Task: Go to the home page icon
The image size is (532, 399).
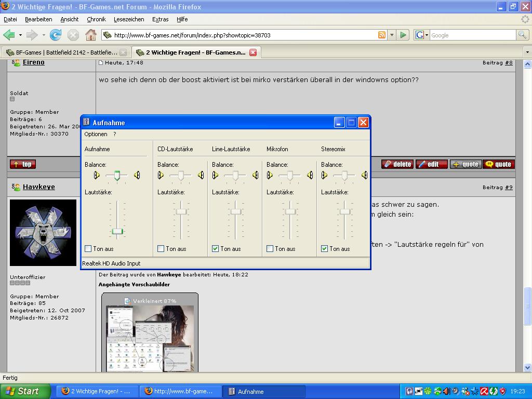Action: (90, 35)
